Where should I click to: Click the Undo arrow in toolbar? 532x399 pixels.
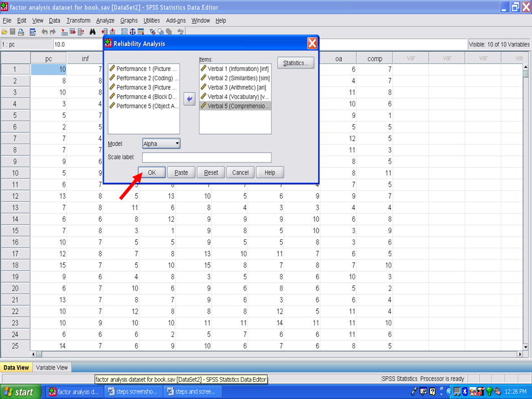click(x=45, y=32)
